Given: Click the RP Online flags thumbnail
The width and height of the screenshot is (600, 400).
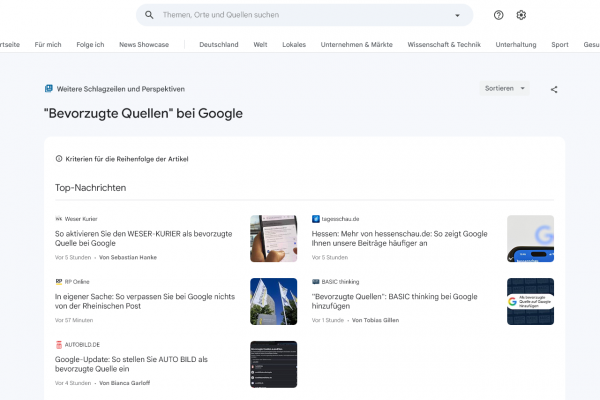Looking at the screenshot, I should [x=274, y=301].
